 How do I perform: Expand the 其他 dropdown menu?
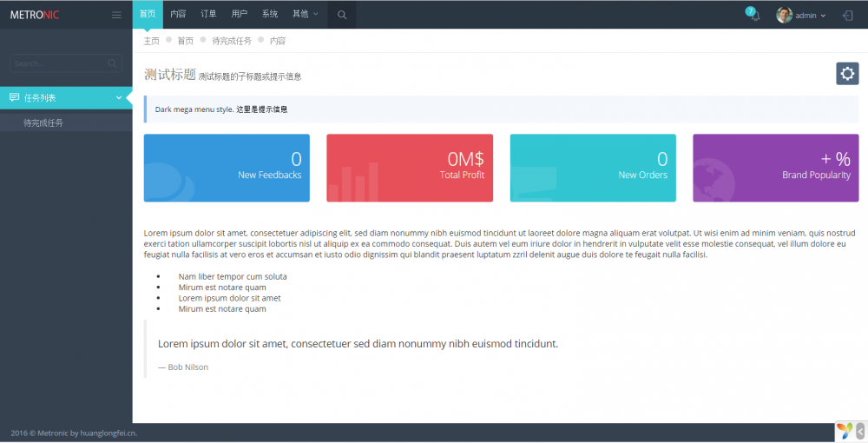305,15
